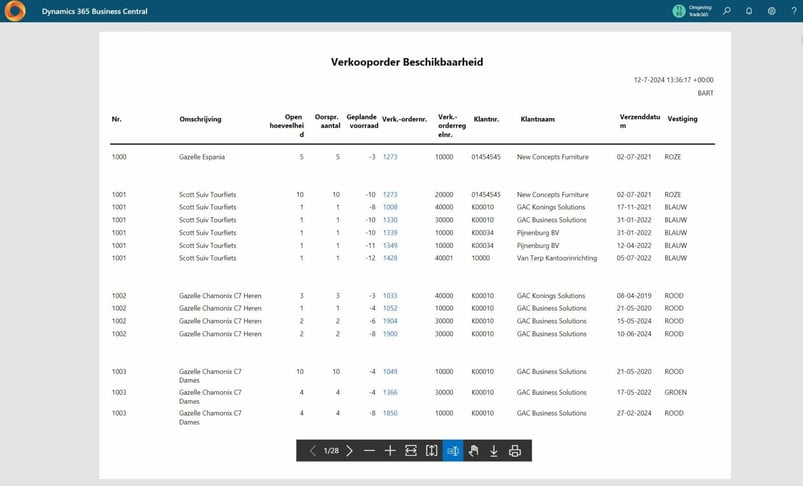The image size is (803, 486).
Task: Open the settings gear icon
Action: [771, 11]
